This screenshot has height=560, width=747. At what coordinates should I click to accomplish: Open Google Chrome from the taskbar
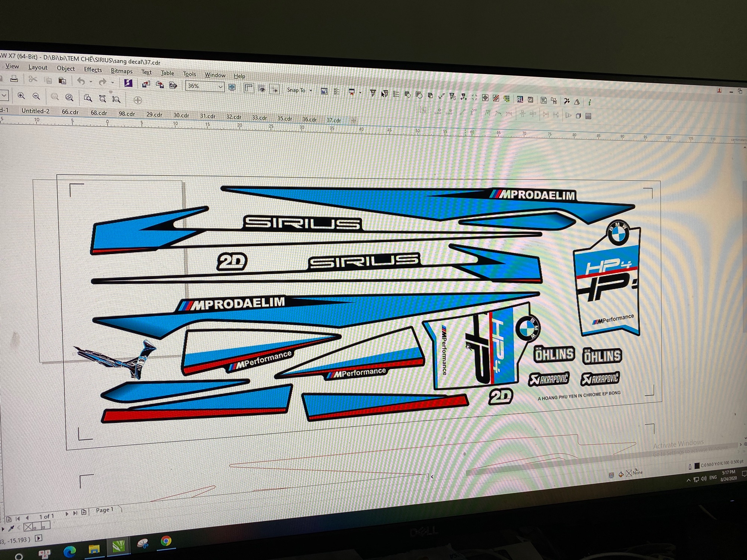166,541
